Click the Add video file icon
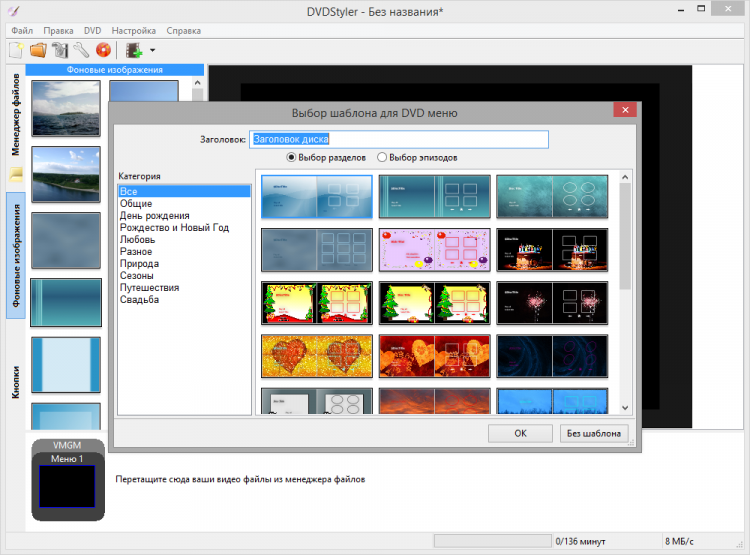This screenshot has height=555, width=750. click(131, 49)
